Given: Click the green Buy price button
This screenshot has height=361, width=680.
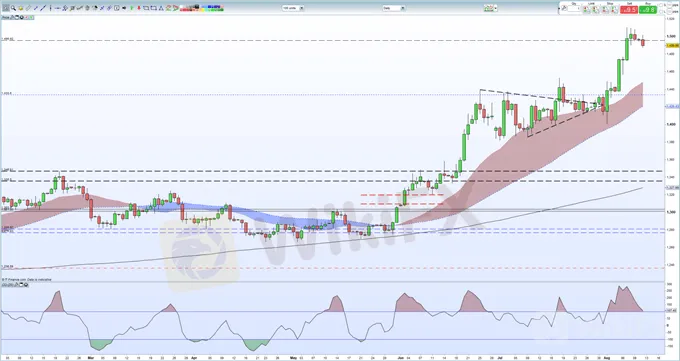Looking at the screenshot, I should 648,10.
